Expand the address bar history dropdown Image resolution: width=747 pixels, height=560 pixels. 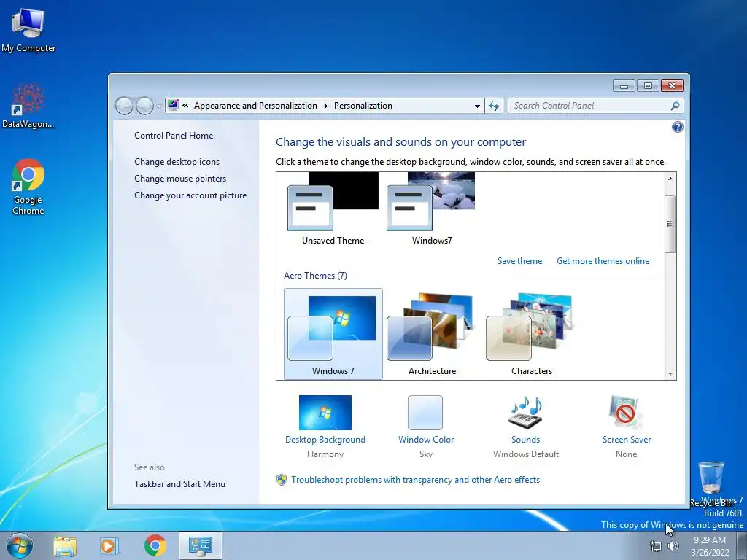[477, 106]
